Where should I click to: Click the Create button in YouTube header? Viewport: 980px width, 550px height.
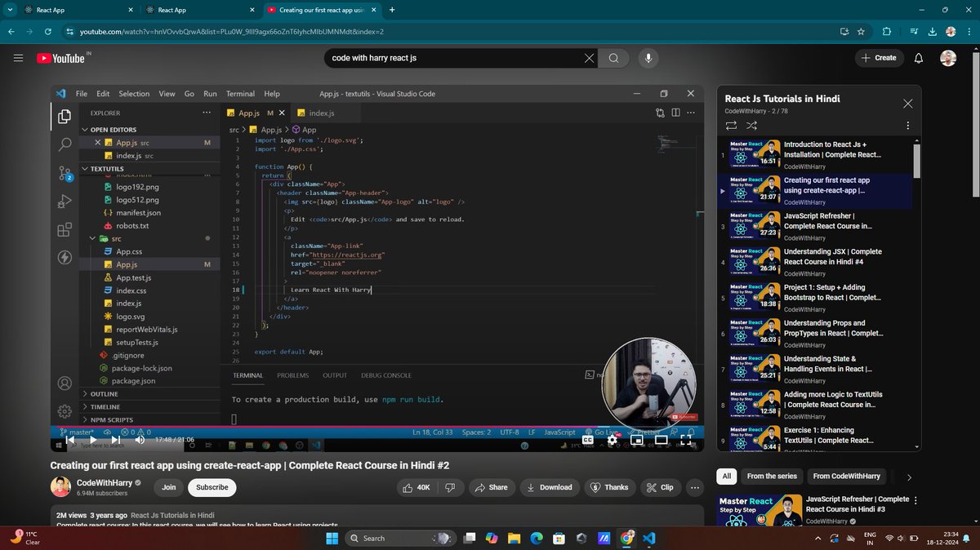pyautogui.click(x=879, y=58)
